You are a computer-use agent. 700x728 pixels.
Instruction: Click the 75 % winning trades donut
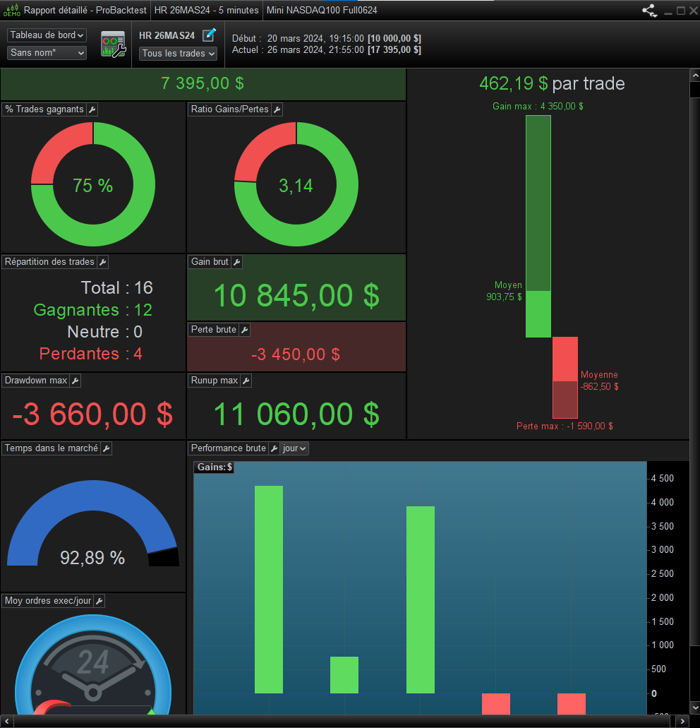(x=92, y=184)
